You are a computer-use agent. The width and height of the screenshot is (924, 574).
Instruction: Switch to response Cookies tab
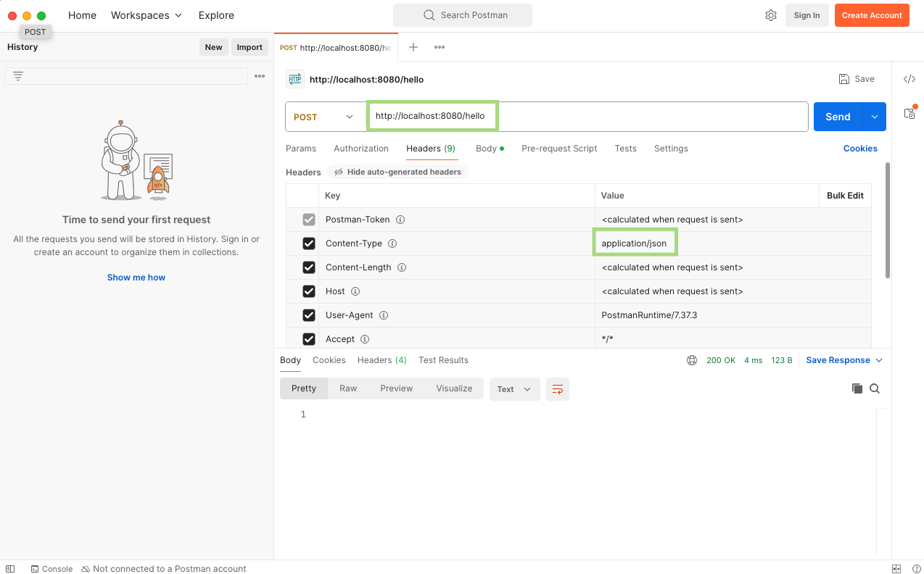(329, 360)
